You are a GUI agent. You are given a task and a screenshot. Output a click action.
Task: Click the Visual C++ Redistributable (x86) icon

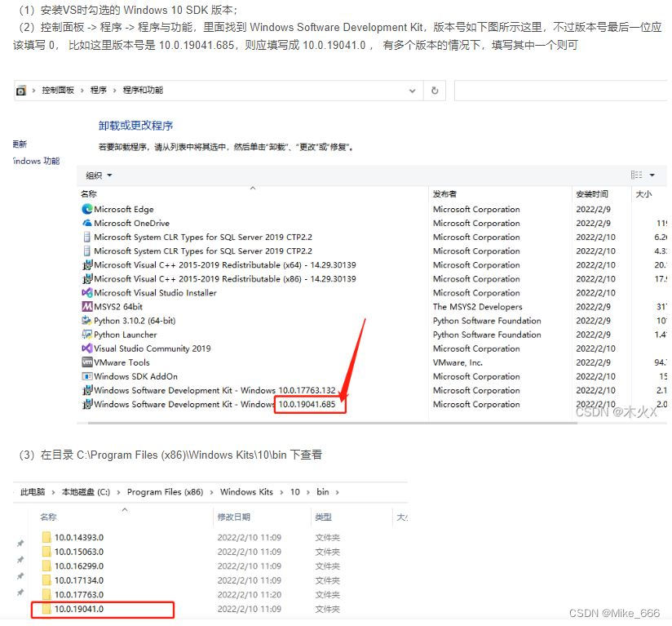pos(87,278)
